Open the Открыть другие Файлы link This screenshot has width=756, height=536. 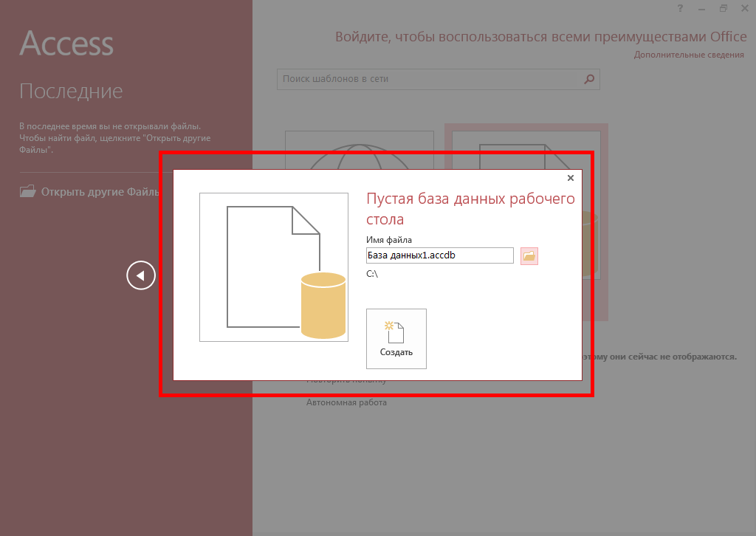(x=99, y=192)
